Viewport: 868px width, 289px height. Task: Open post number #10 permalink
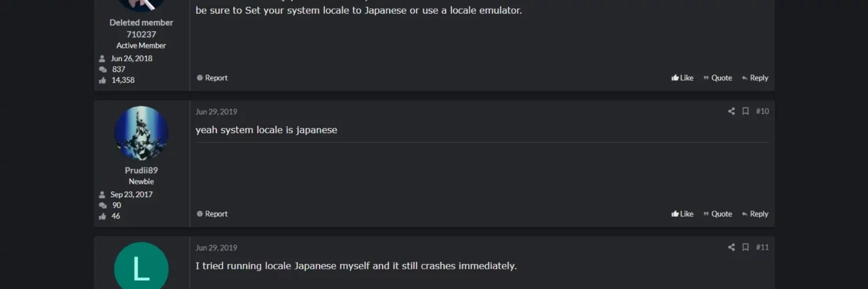click(763, 111)
